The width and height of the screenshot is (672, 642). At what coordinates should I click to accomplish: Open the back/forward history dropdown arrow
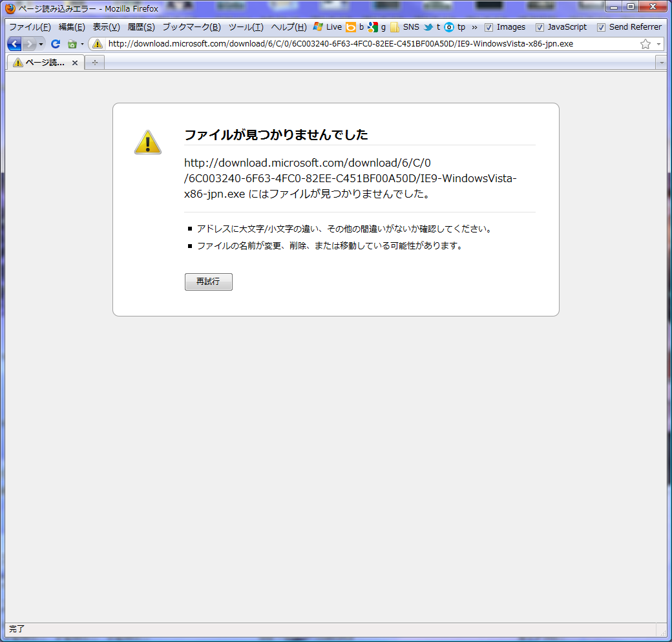click(41, 44)
